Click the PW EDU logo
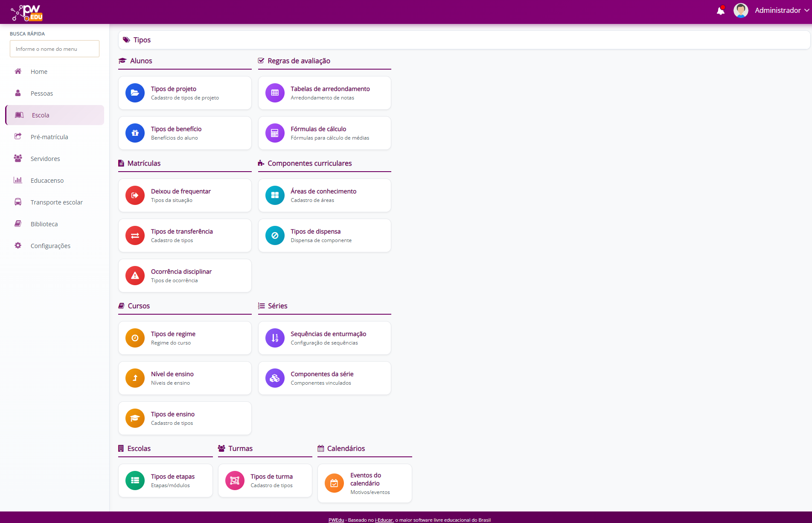Image resolution: width=812 pixels, height=523 pixels. point(27,12)
